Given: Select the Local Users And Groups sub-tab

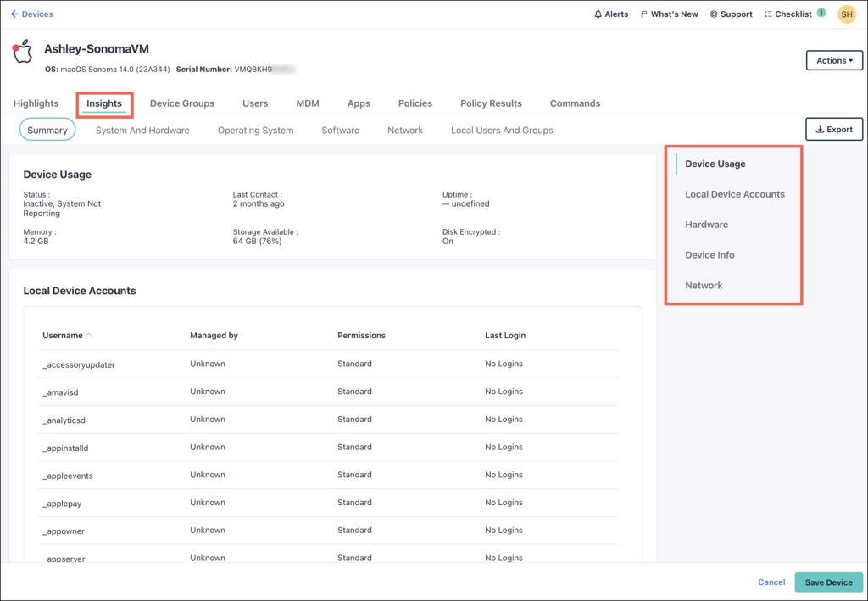Looking at the screenshot, I should click(502, 131).
